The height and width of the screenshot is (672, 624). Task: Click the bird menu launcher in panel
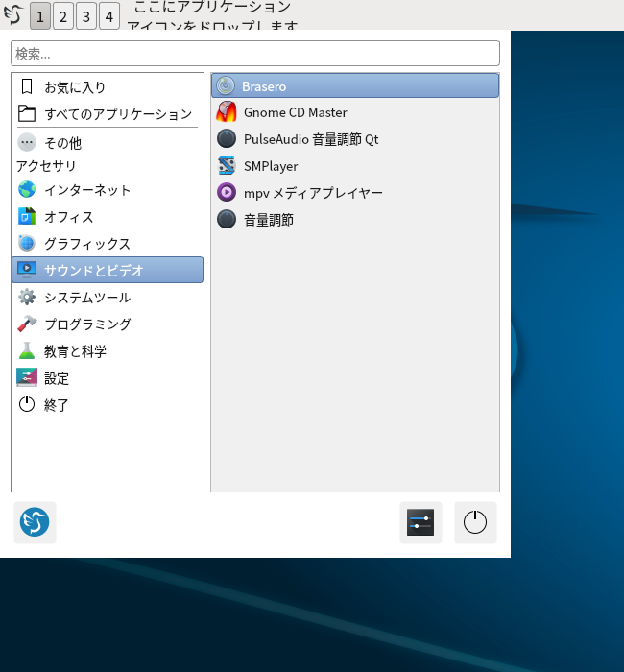coord(13,15)
